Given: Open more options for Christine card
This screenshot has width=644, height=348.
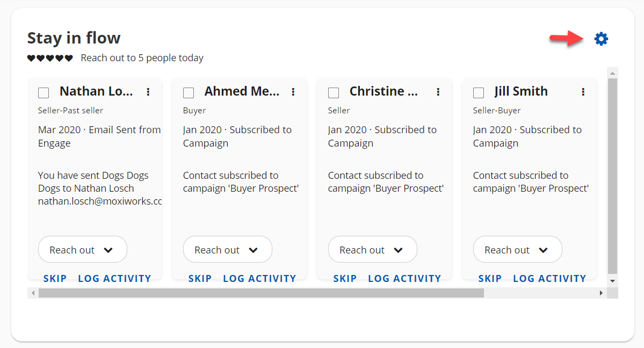Looking at the screenshot, I should point(438,92).
